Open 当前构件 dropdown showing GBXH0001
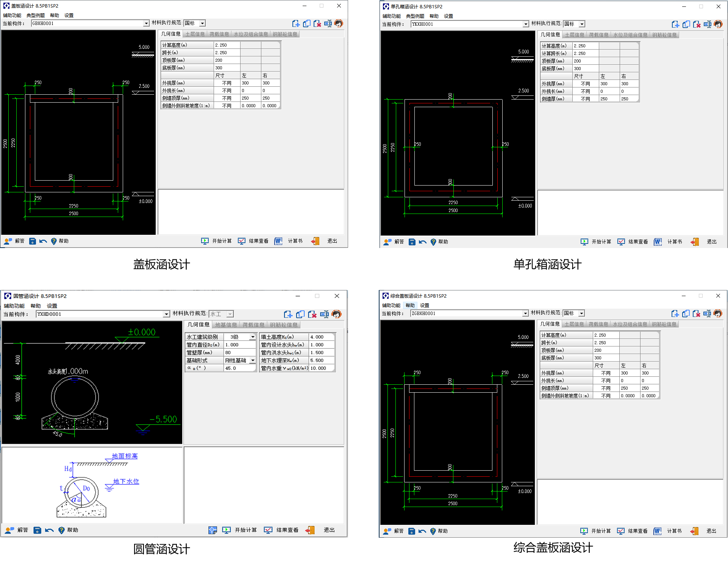728x571 pixels. click(x=146, y=23)
